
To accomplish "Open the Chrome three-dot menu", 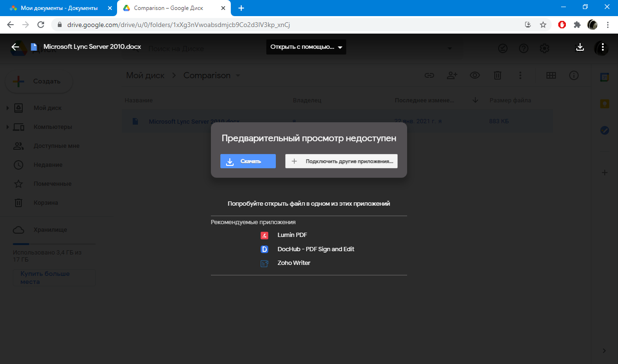I will tap(608, 25).
